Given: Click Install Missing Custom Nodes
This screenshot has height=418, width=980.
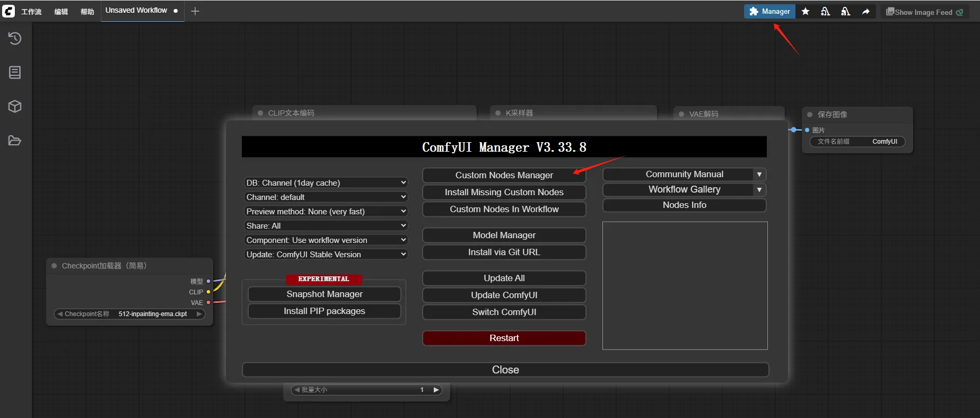Looking at the screenshot, I should click(504, 192).
